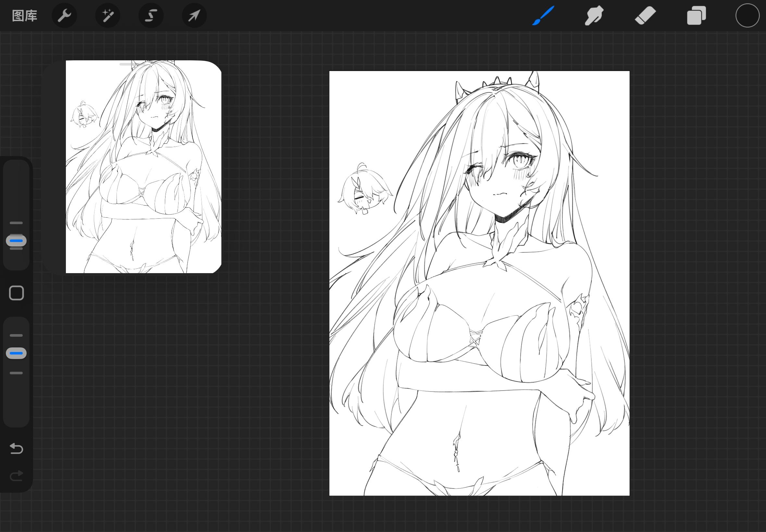This screenshot has height=532, width=766.
Task: Open the Actions wrench menu
Action: pos(64,16)
